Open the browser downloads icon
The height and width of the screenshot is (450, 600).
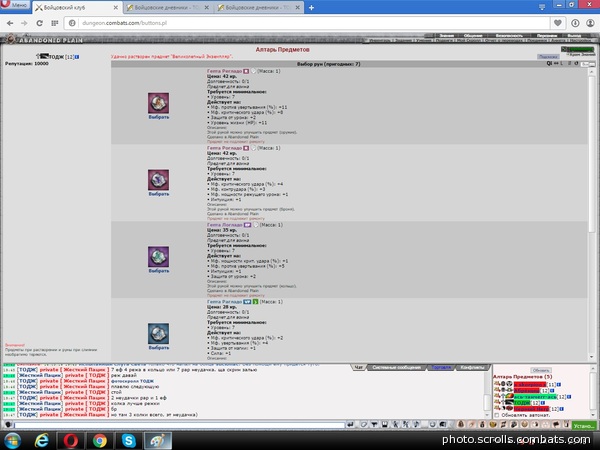[x=575, y=23]
